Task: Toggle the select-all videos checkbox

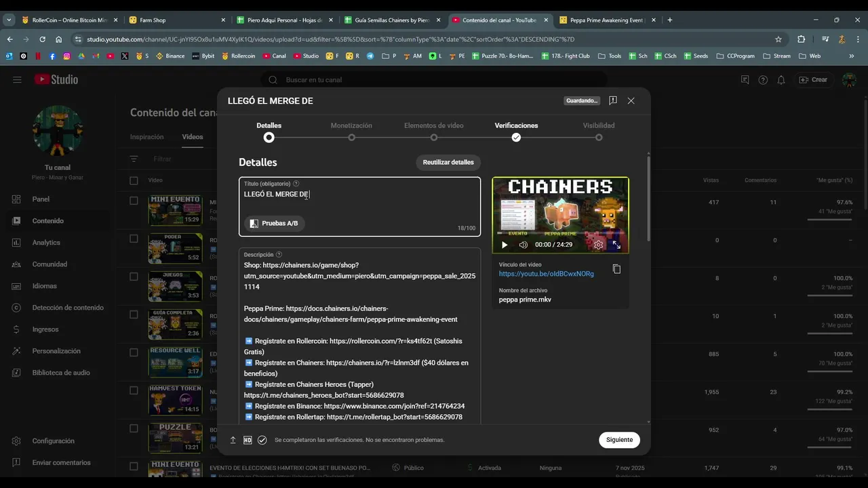Action: pyautogui.click(x=134, y=180)
